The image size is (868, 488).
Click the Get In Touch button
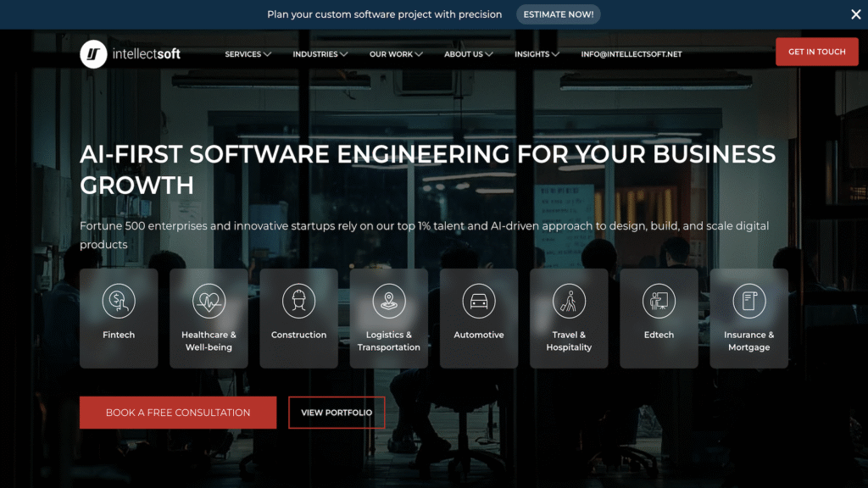point(816,52)
